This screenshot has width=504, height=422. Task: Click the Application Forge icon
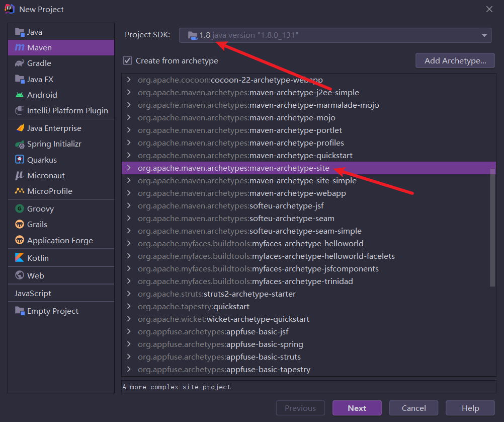tap(20, 240)
